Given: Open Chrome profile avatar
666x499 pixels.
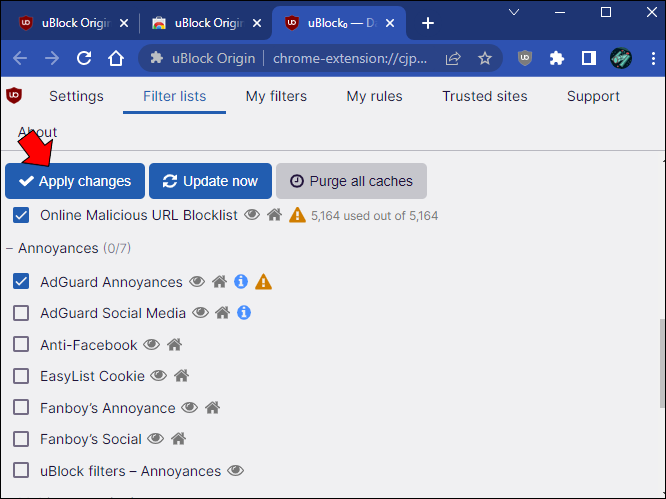Looking at the screenshot, I should (621, 58).
